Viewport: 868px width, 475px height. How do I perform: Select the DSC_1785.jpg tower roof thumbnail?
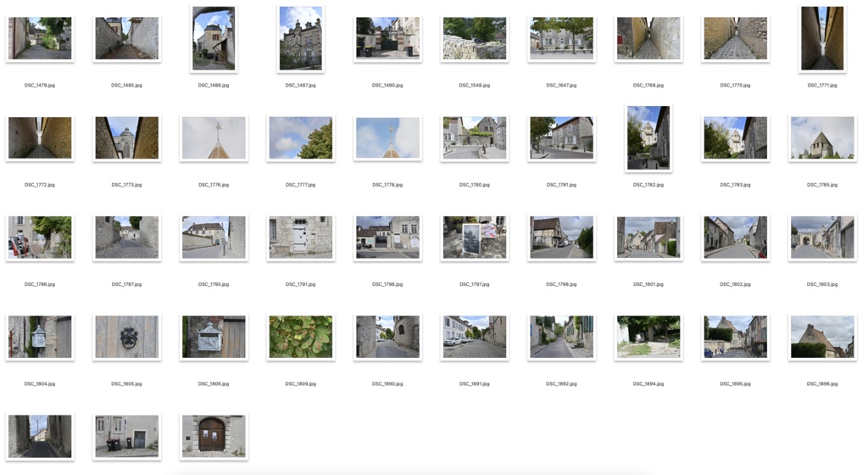(x=822, y=138)
